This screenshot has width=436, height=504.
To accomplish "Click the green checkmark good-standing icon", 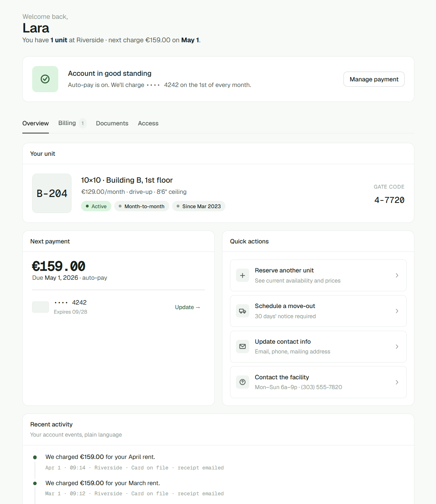I will coord(45,79).
